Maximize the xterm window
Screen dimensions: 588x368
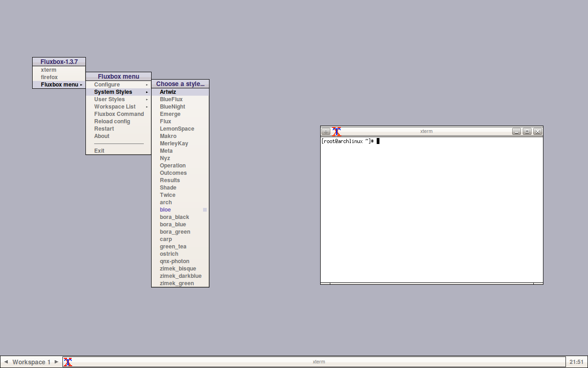527,131
